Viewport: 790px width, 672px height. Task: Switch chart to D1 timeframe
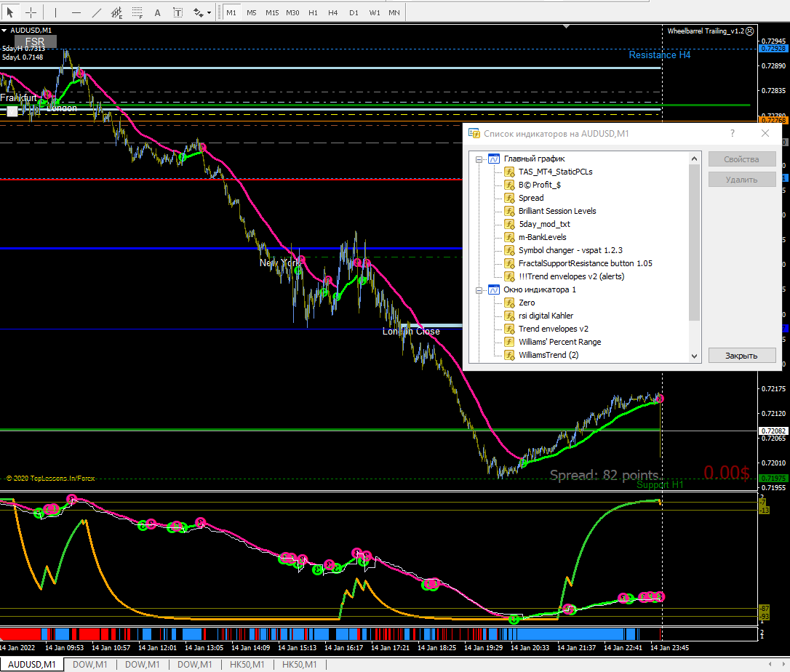pyautogui.click(x=354, y=12)
